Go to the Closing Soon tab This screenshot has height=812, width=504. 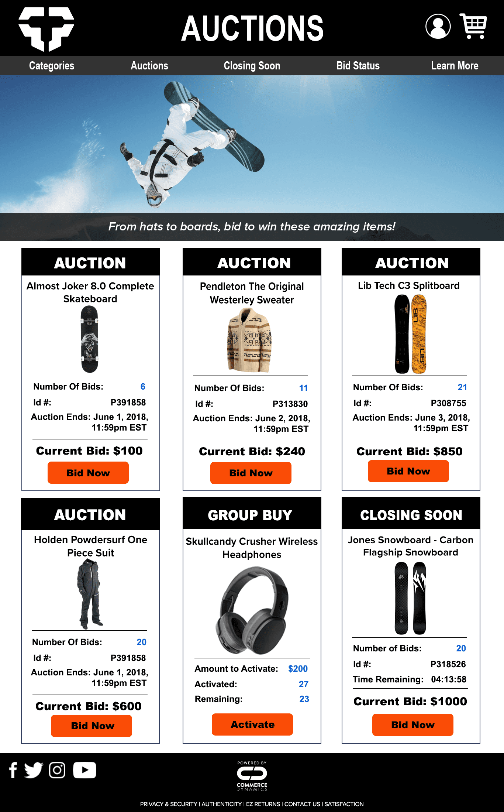point(252,66)
